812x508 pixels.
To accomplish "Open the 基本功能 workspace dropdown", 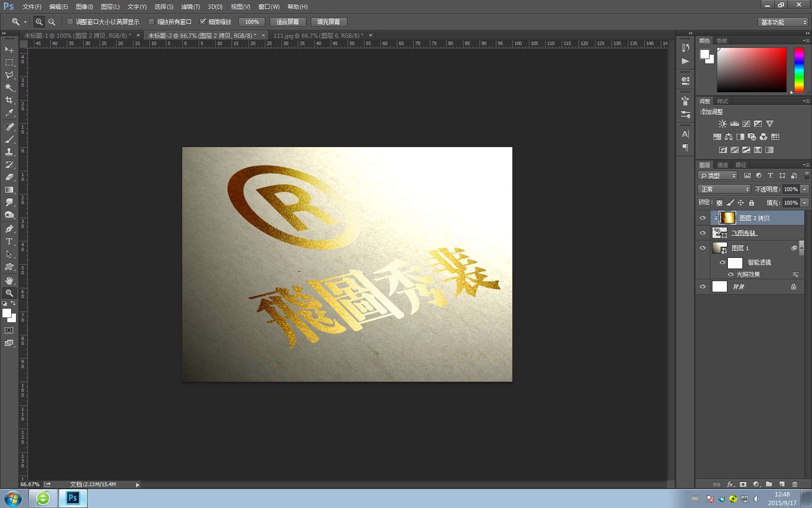I will coord(783,22).
